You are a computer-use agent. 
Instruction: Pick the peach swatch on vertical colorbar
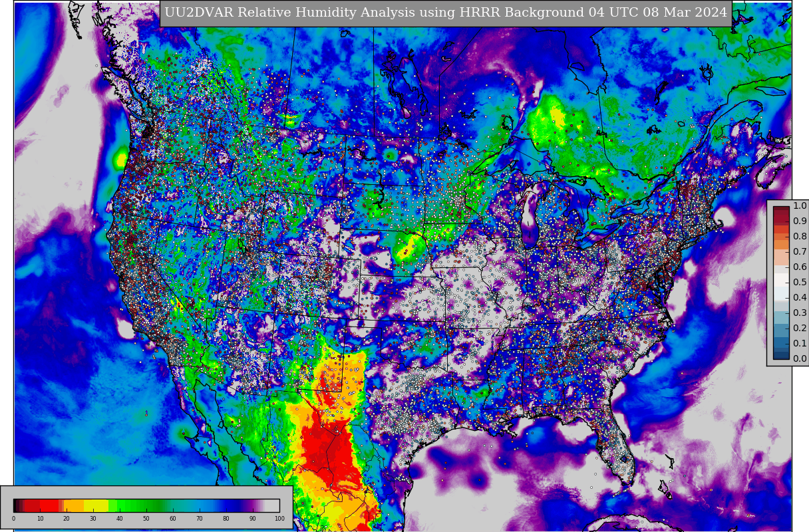782,257
